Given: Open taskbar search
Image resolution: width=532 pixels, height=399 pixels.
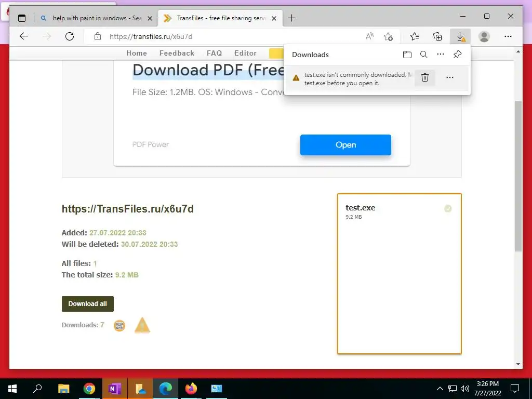Looking at the screenshot, I should click(37, 389).
